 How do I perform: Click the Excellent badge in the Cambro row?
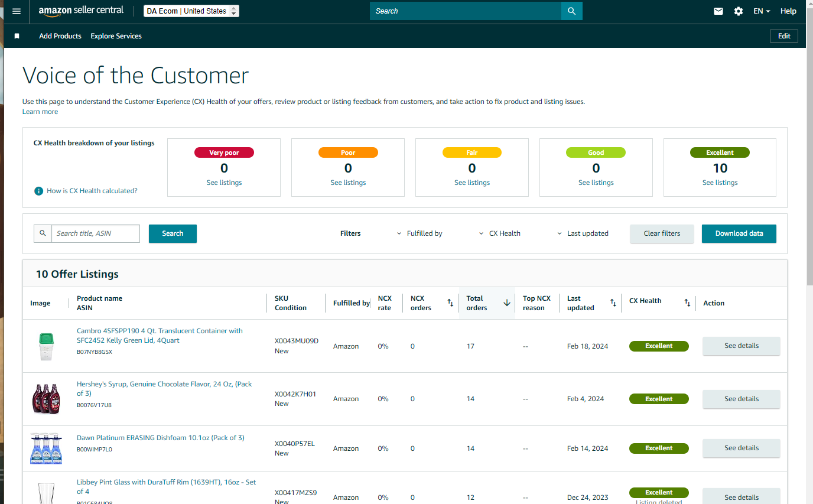coord(659,346)
